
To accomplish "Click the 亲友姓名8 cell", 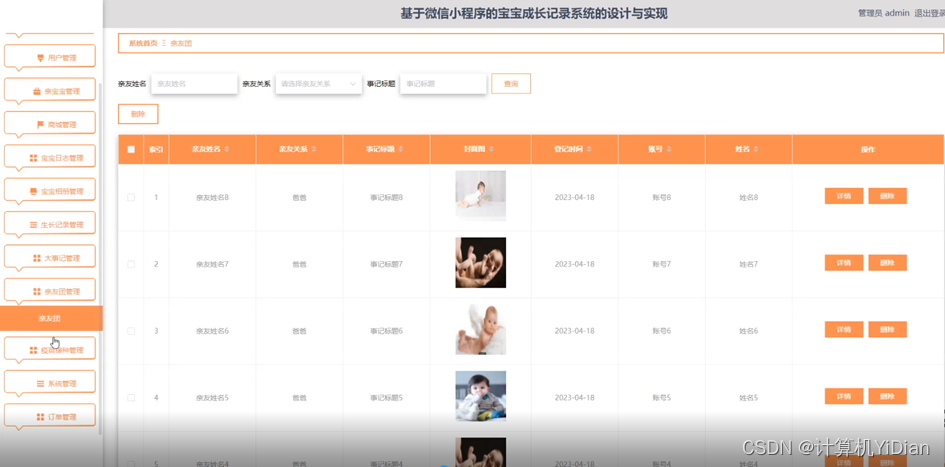I will [x=212, y=197].
